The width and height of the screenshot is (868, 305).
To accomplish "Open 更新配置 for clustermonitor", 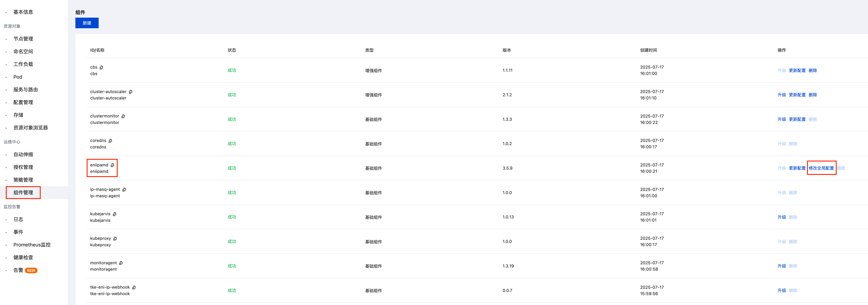I will pyautogui.click(x=797, y=119).
